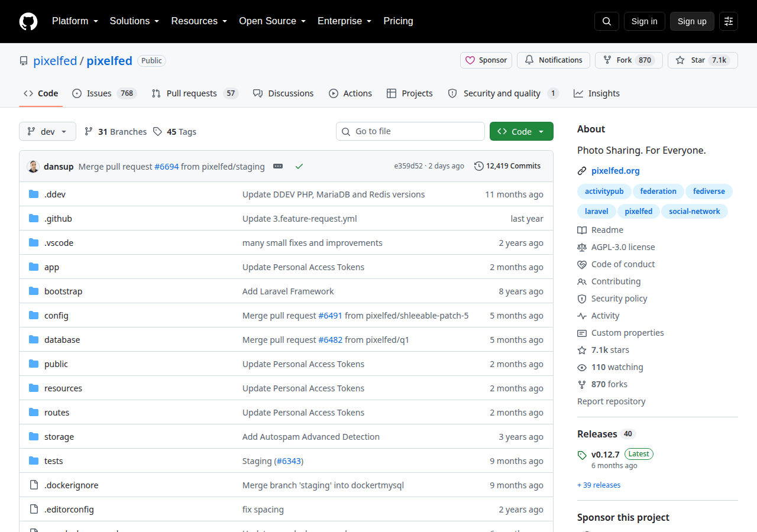
Task: Focus the Go to file field
Action: point(410,131)
